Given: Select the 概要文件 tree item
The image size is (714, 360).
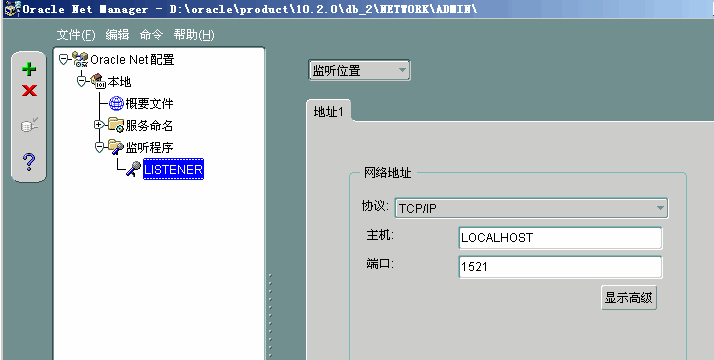Looking at the screenshot, I should click(x=149, y=103).
